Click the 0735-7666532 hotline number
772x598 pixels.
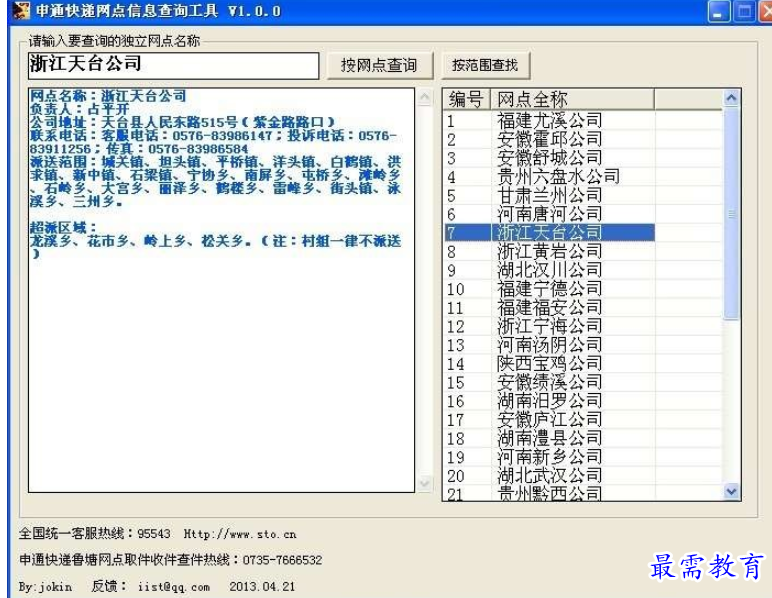(282, 560)
